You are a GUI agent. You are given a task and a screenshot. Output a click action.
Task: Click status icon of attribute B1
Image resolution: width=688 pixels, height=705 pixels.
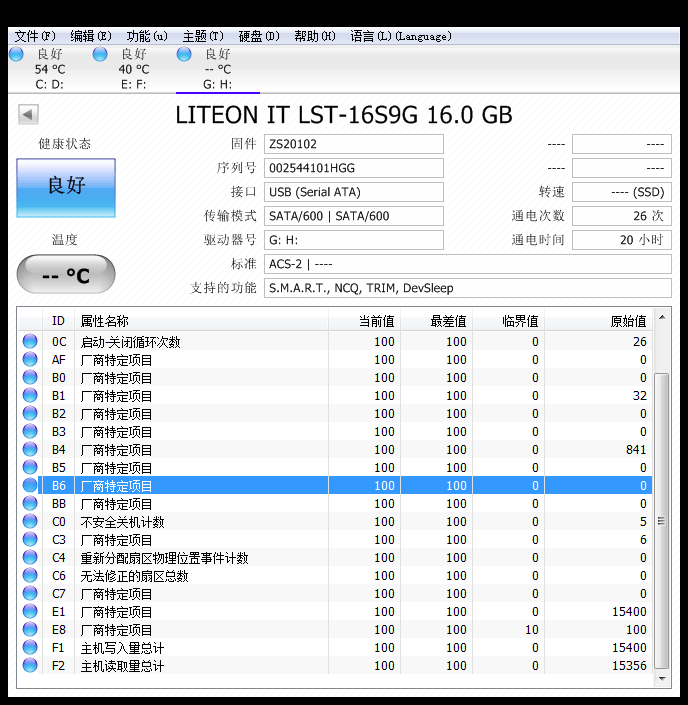[30, 395]
